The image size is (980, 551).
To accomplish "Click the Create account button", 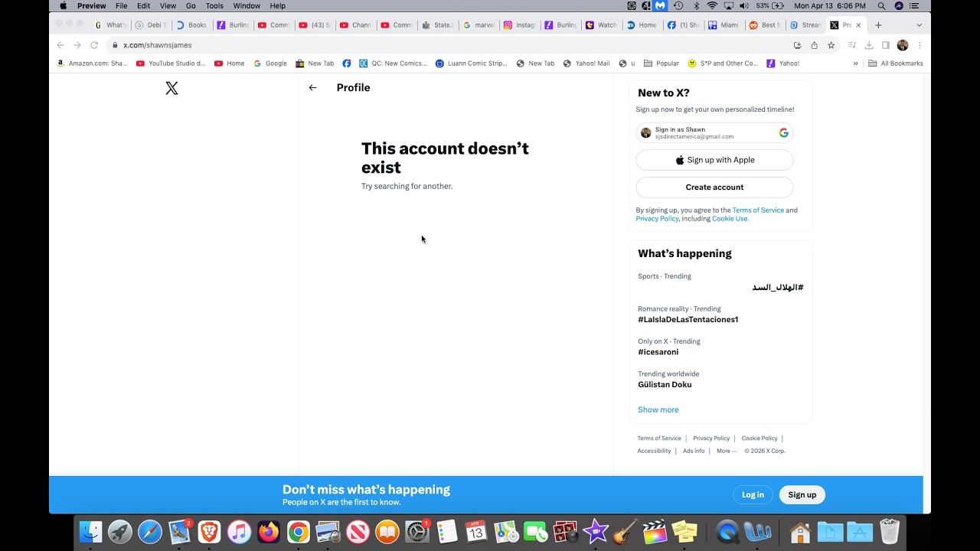I will point(714,187).
